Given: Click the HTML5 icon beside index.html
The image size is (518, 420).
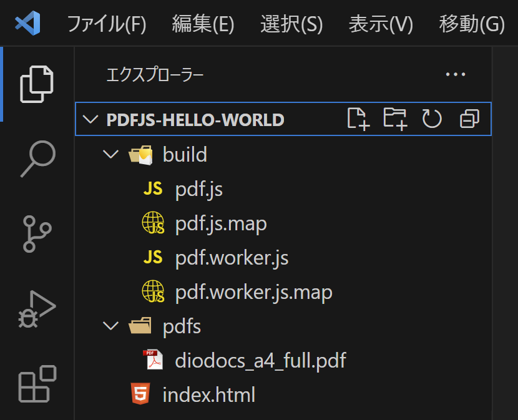Looking at the screenshot, I should point(140,394).
